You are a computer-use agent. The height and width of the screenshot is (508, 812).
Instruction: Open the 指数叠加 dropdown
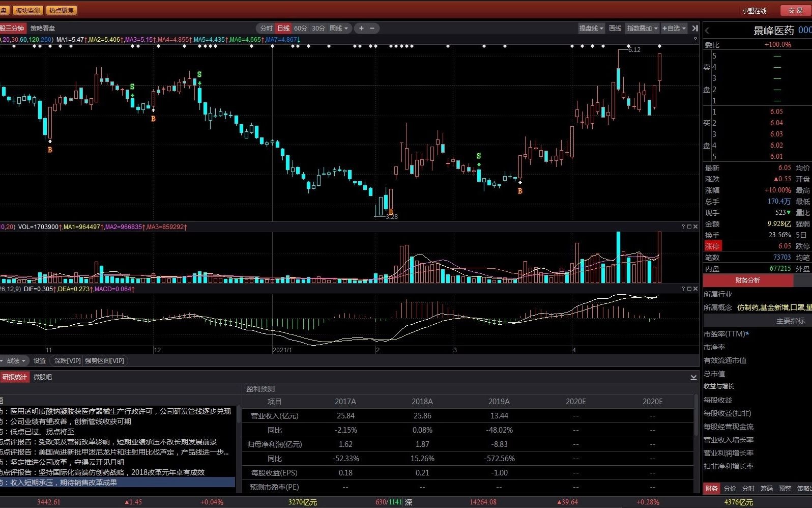[x=643, y=29]
